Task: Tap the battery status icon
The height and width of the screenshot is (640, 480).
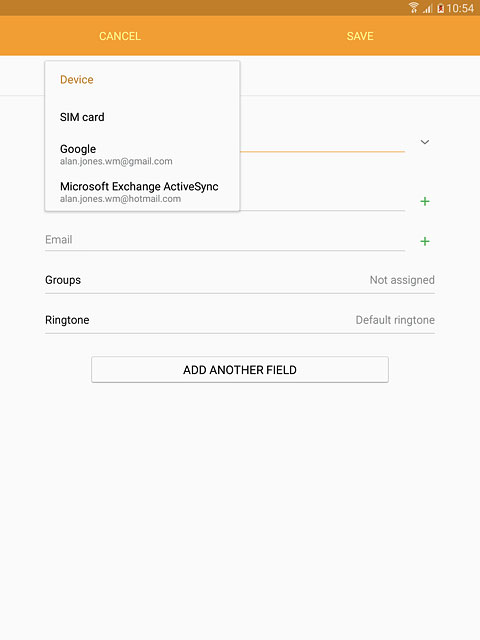Action: [x=440, y=8]
